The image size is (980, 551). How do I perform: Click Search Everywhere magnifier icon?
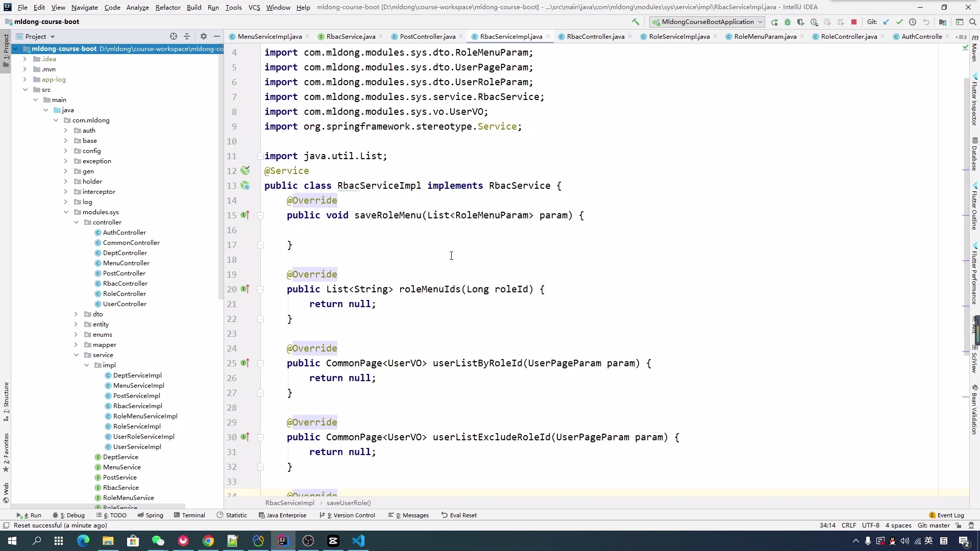[x=973, y=22]
